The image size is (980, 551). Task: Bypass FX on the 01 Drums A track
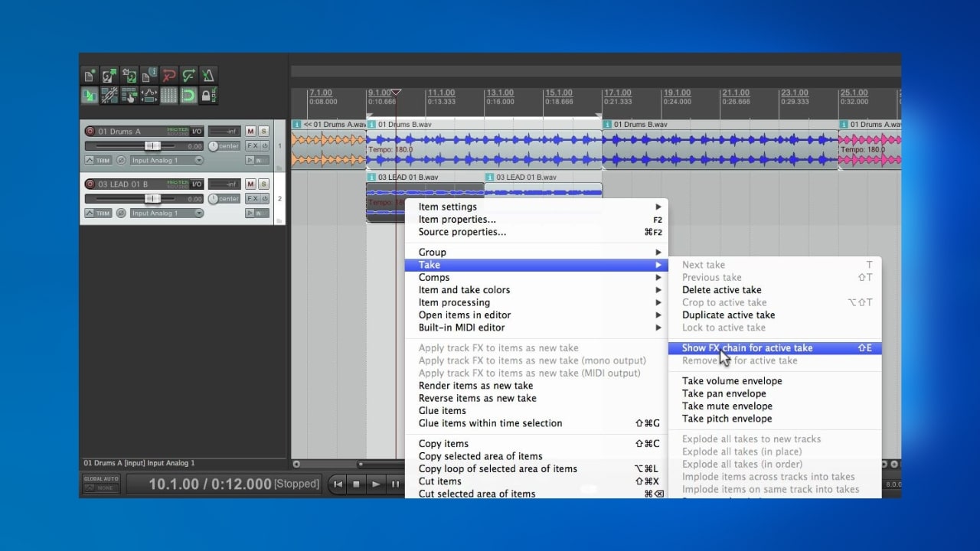(x=265, y=145)
